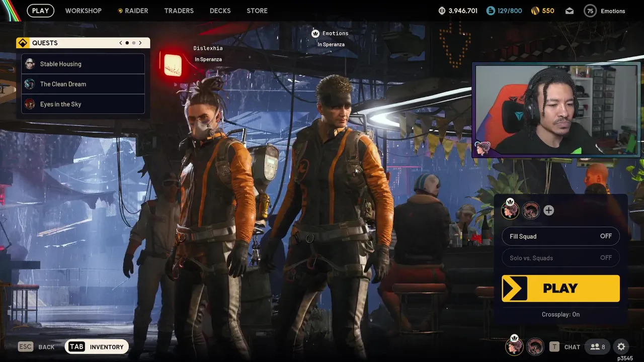The width and height of the screenshot is (644, 362).
Task: Click the blue token icon near 129/800
Action: pos(491,11)
